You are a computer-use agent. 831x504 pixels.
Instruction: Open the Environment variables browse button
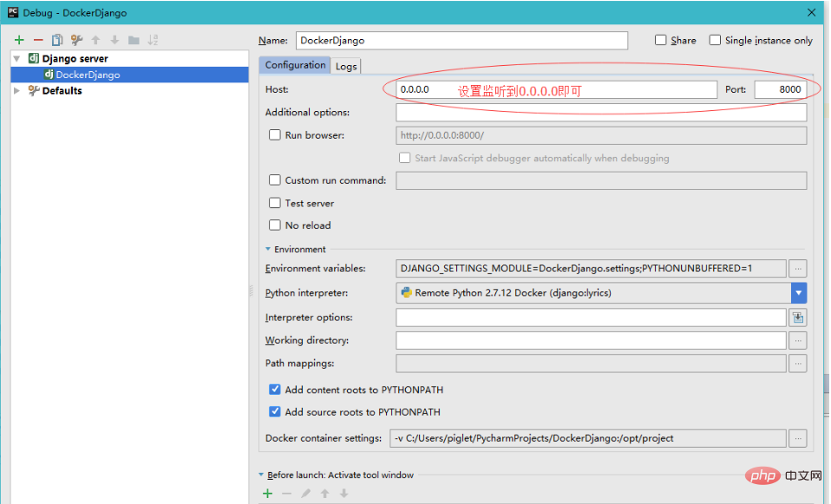798,269
